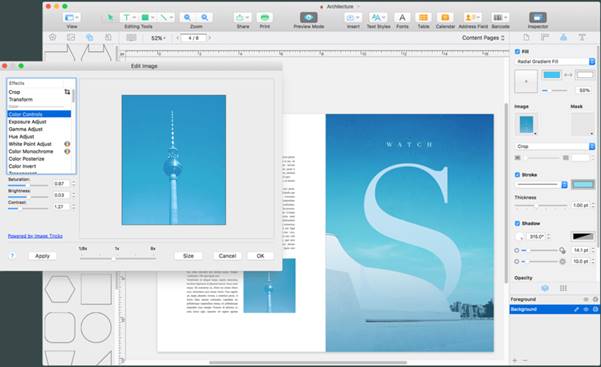Open the Text Styles dropdown
Screen dimensions: 601x367
pos(378,18)
